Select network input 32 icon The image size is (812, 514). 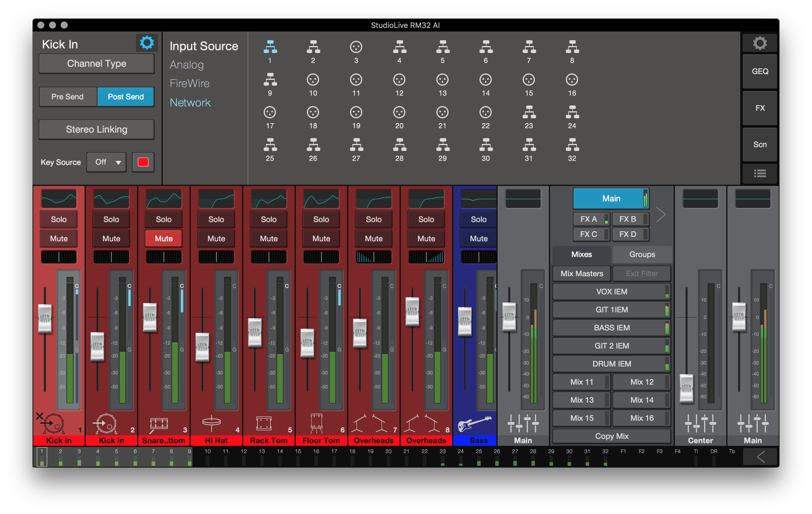(x=572, y=145)
